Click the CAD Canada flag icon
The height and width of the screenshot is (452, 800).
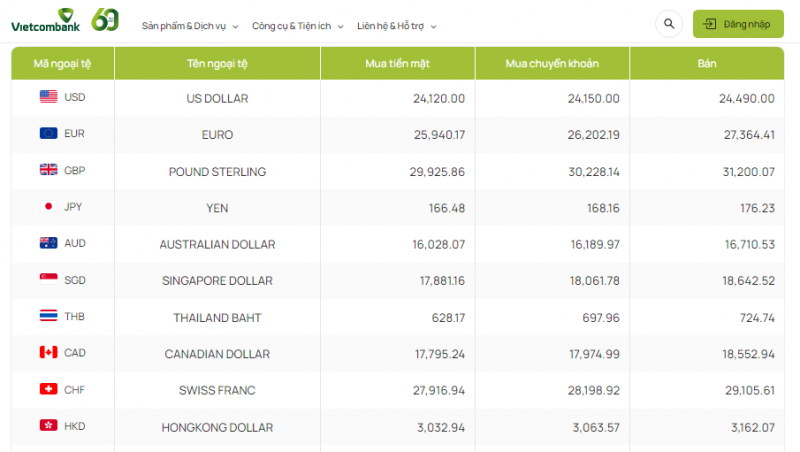[x=48, y=353]
